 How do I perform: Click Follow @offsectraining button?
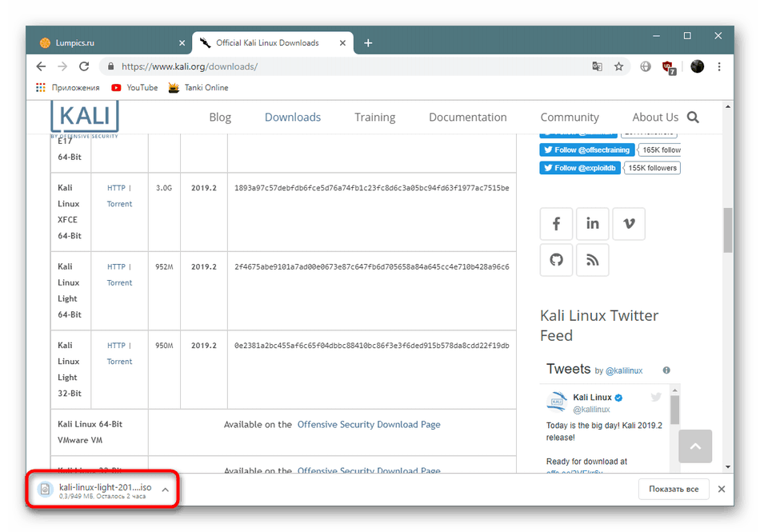point(587,150)
